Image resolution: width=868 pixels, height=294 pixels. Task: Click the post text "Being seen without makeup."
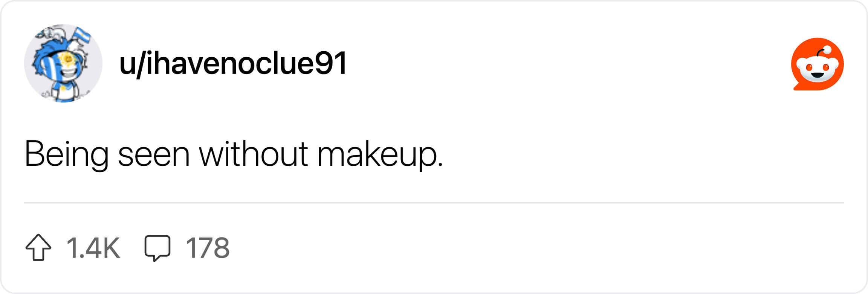coord(234,154)
